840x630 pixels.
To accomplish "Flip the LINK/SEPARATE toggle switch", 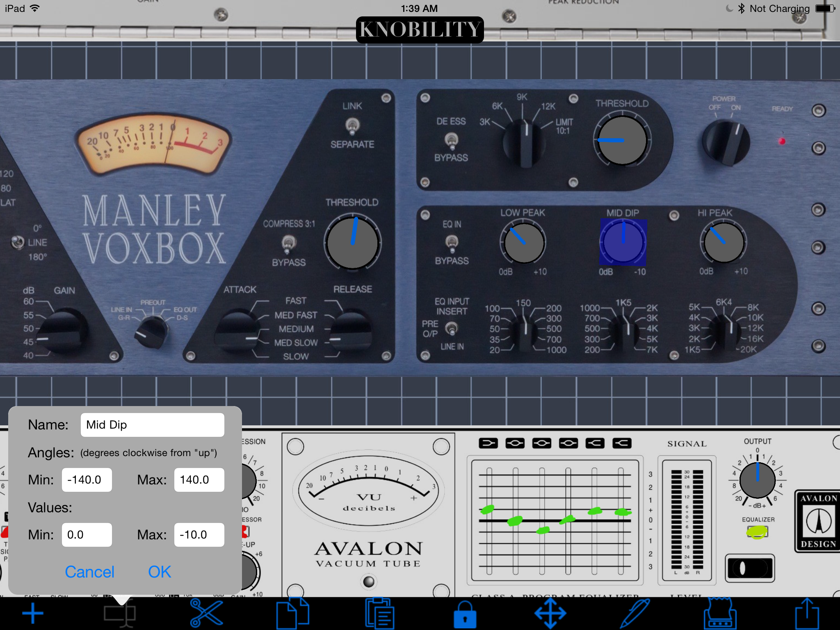I will tap(352, 126).
